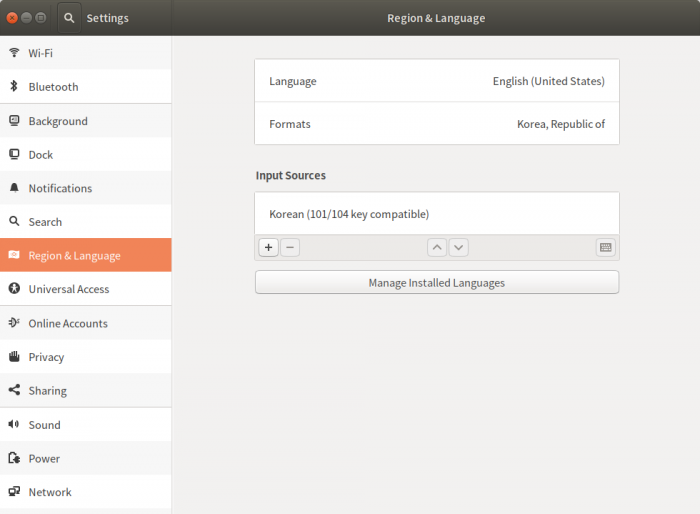This screenshot has width=700, height=514.
Task: Move the input source up with arrow
Action: pyautogui.click(x=437, y=247)
